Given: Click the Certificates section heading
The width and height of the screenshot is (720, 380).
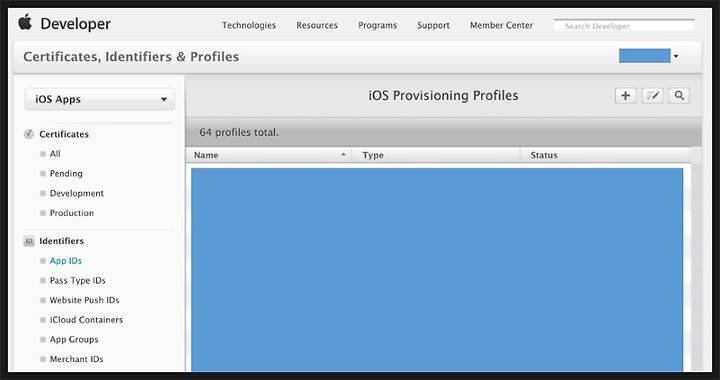Looking at the screenshot, I should (64, 134).
